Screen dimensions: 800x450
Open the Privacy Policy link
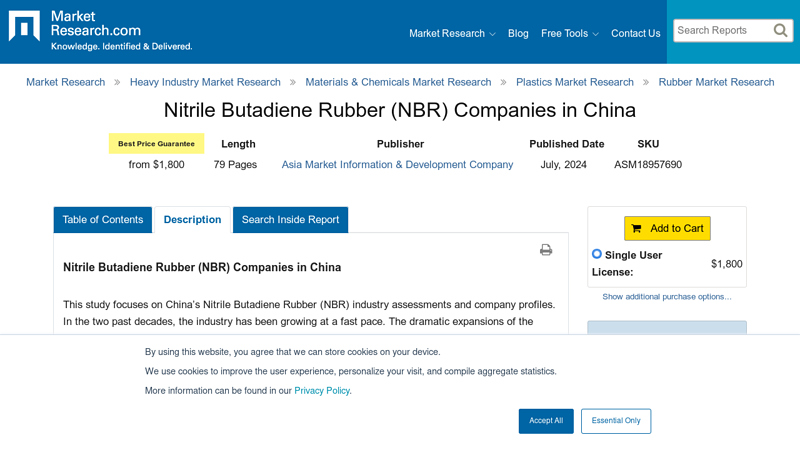click(x=322, y=390)
